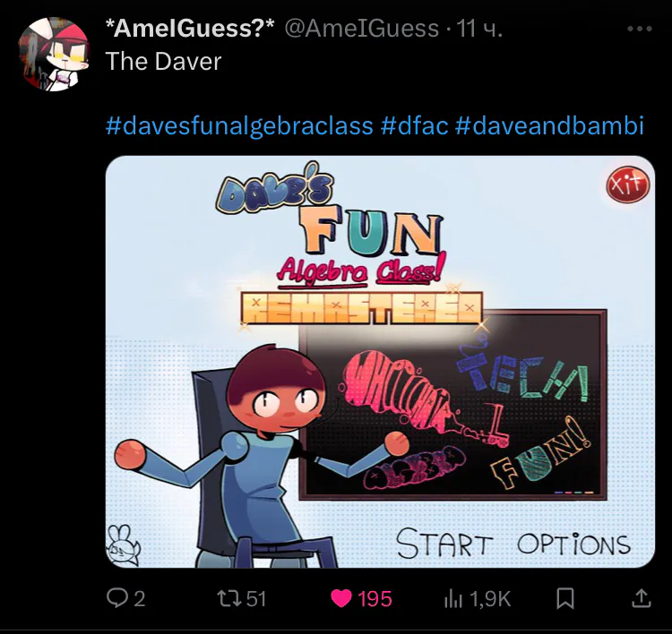Open the share upload icon

[642, 598]
